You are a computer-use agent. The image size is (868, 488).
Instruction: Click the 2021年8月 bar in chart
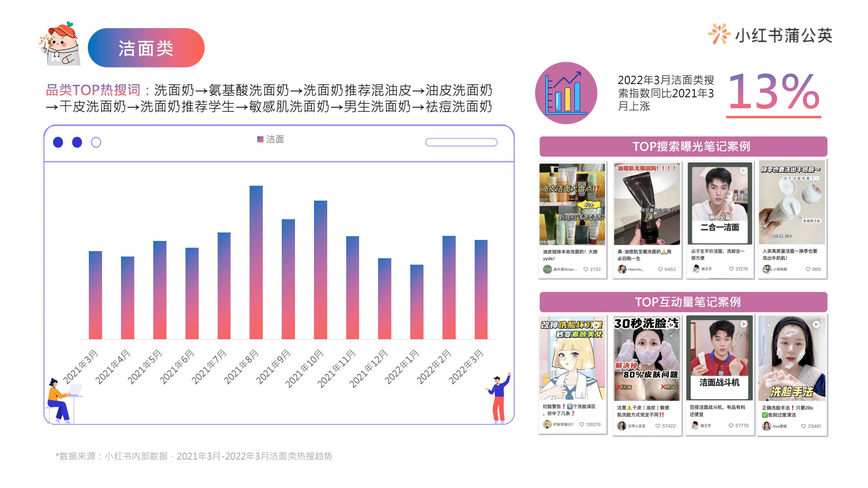256,262
